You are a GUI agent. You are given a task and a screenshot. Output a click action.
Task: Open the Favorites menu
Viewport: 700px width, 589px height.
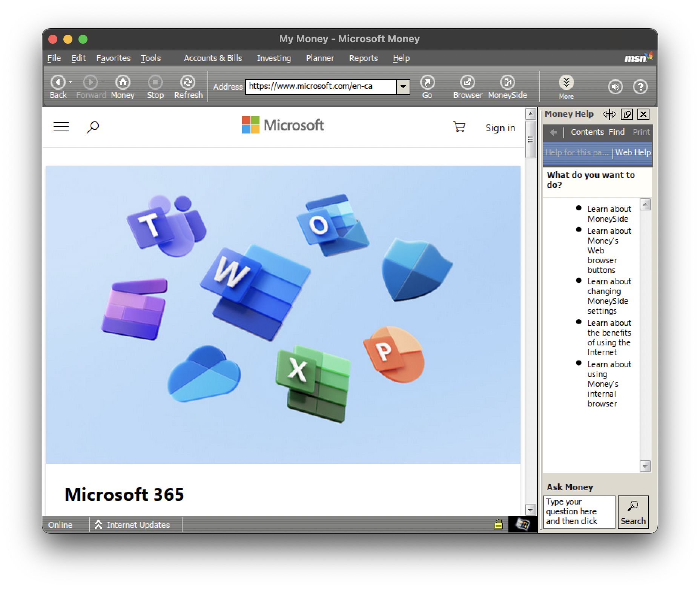click(x=113, y=58)
